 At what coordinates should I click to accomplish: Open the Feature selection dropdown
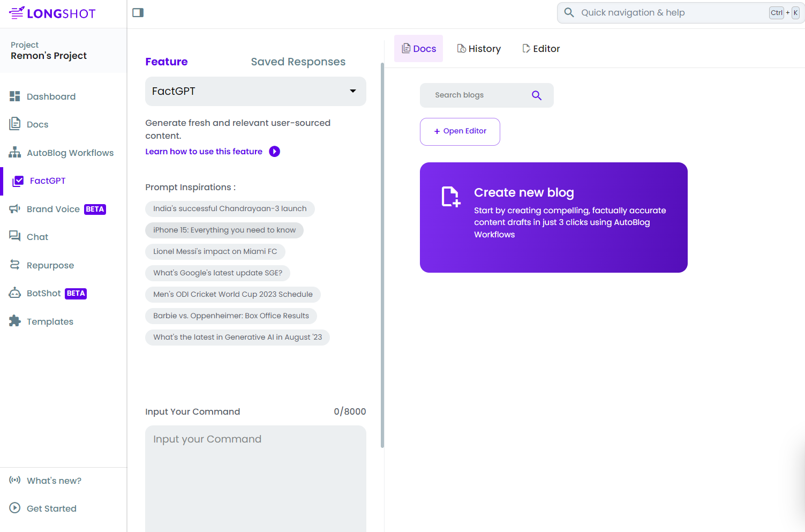255,91
